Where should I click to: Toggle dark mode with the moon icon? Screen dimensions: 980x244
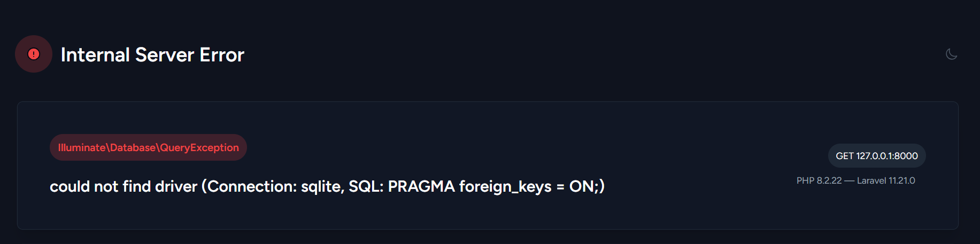click(951, 54)
